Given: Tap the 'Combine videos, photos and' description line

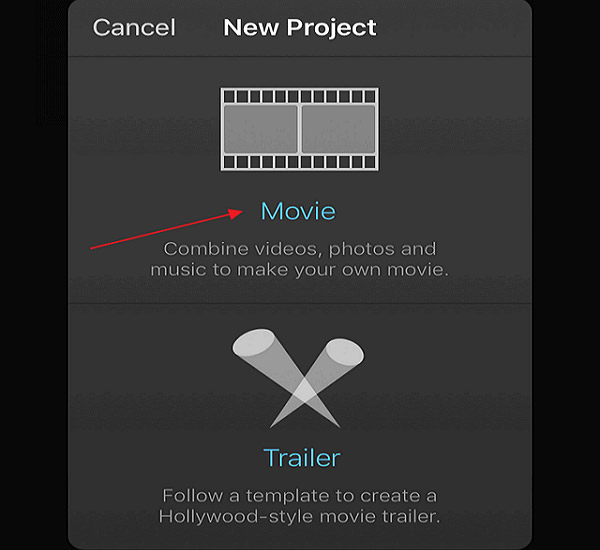Looking at the screenshot, I should click(x=300, y=249).
